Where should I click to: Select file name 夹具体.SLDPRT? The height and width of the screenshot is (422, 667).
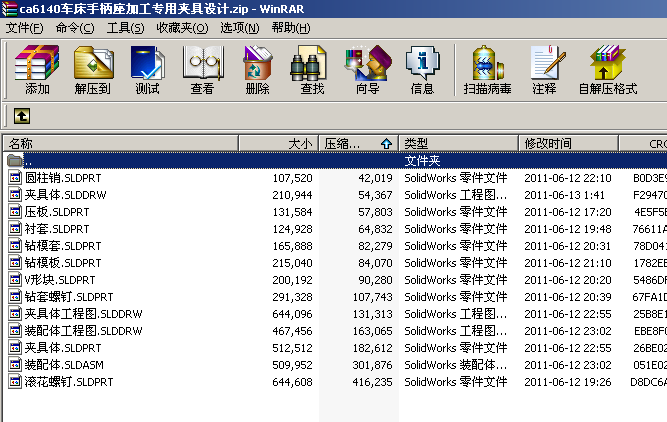click(63, 348)
